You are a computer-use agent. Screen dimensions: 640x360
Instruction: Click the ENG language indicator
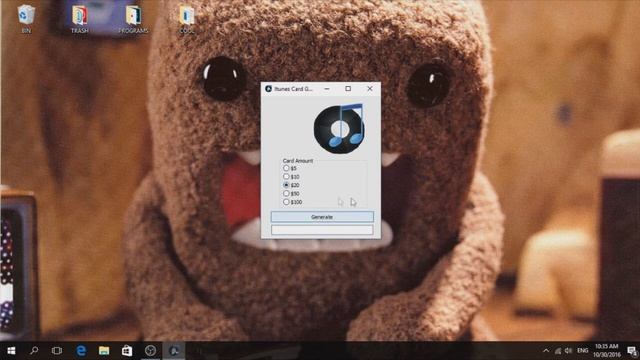[x=582, y=351]
